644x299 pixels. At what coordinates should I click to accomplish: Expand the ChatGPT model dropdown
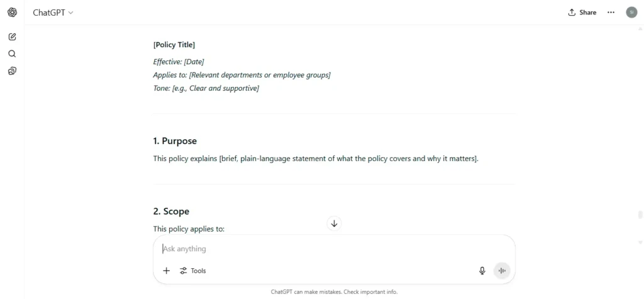[53, 13]
